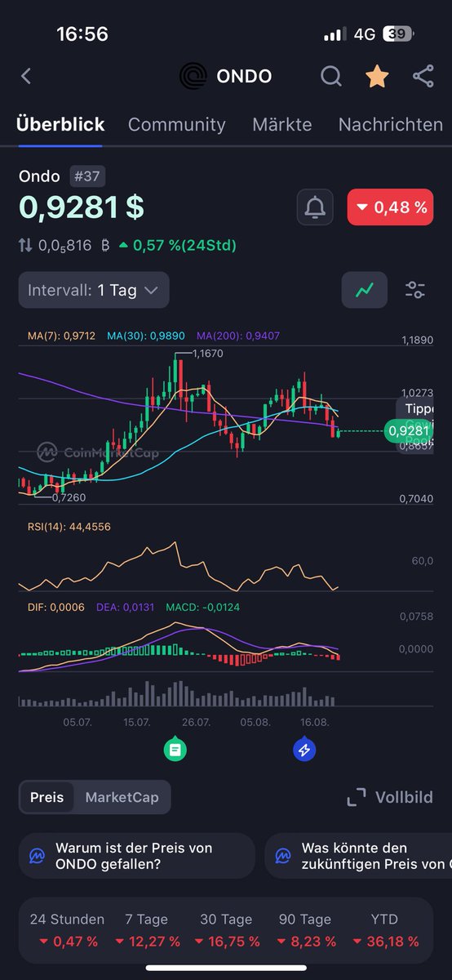Image resolution: width=452 pixels, height=980 pixels.
Task: Tap the red 0,48 % change badge
Action: [x=390, y=207]
